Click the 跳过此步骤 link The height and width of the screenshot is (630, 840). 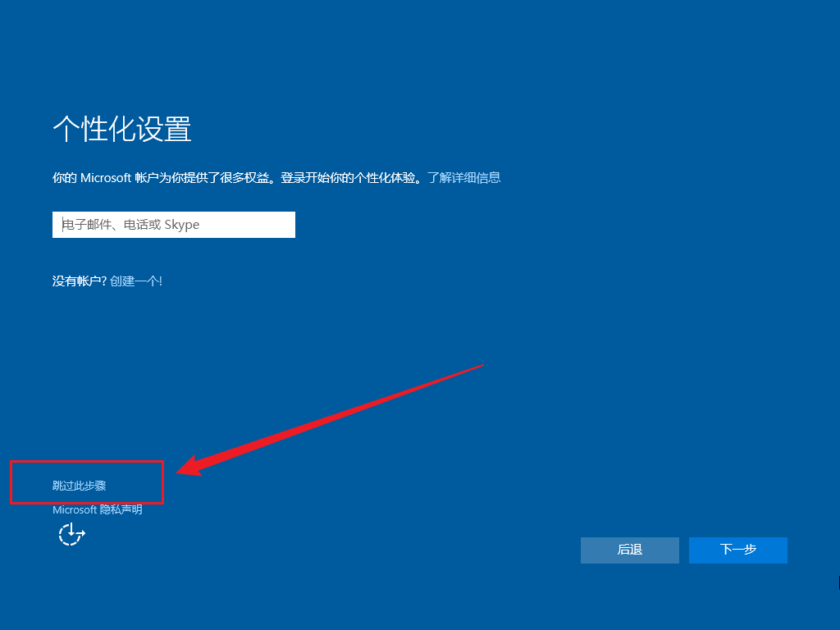click(80, 486)
